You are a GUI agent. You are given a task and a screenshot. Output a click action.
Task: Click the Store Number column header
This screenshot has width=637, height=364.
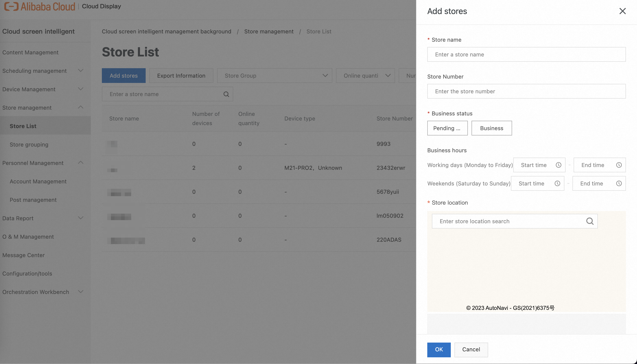pyautogui.click(x=394, y=118)
